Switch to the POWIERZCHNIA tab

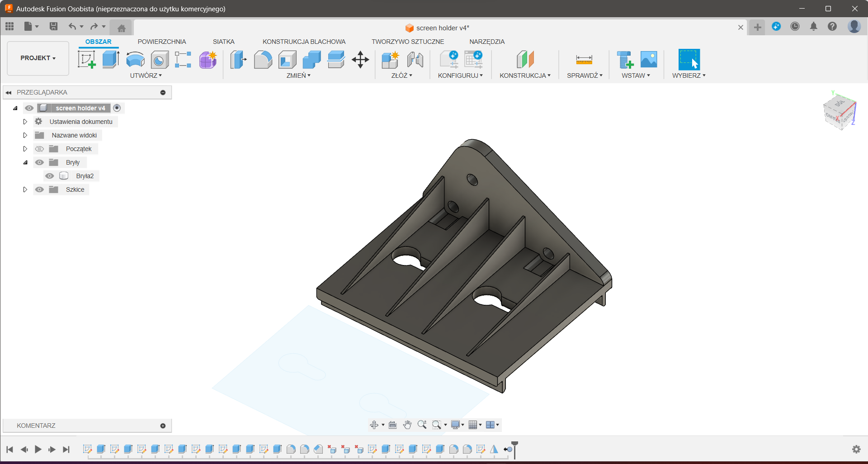pos(162,41)
